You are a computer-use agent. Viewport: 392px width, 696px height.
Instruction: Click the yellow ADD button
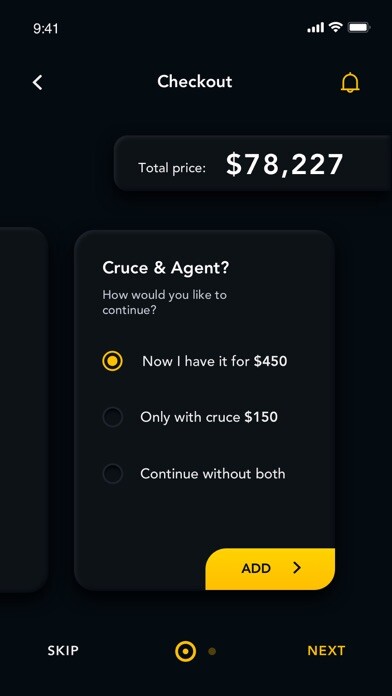coord(270,569)
